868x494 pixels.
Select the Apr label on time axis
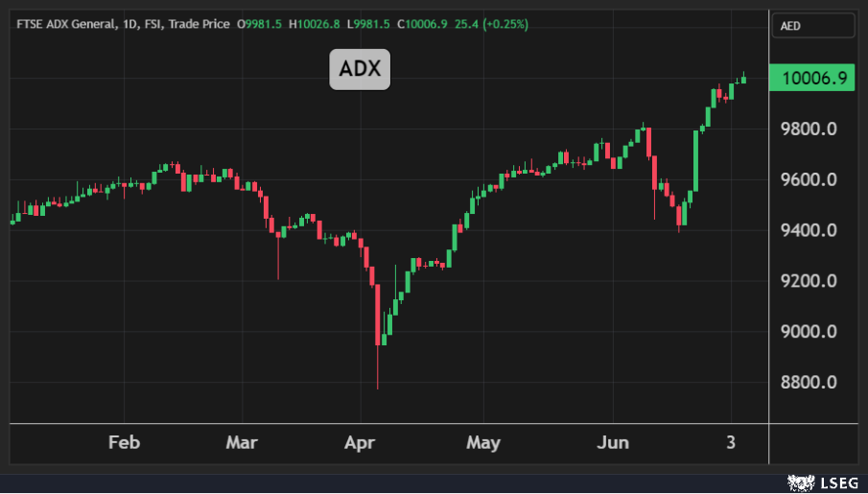(x=360, y=442)
